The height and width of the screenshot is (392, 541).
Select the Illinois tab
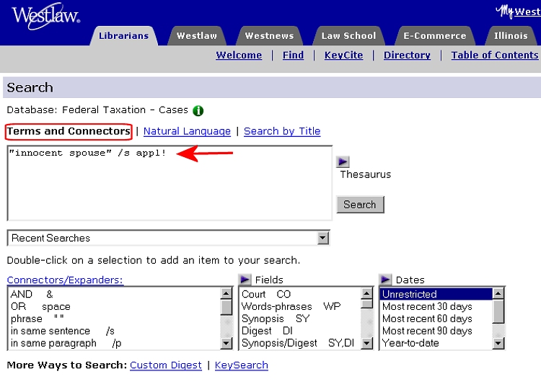point(511,36)
